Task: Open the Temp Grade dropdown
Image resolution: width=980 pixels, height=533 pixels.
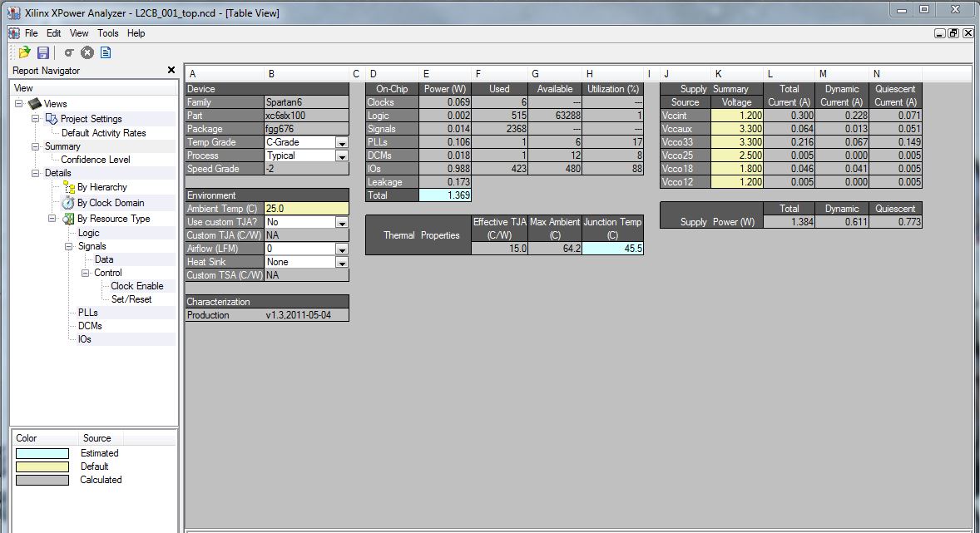Action: coord(342,142)
